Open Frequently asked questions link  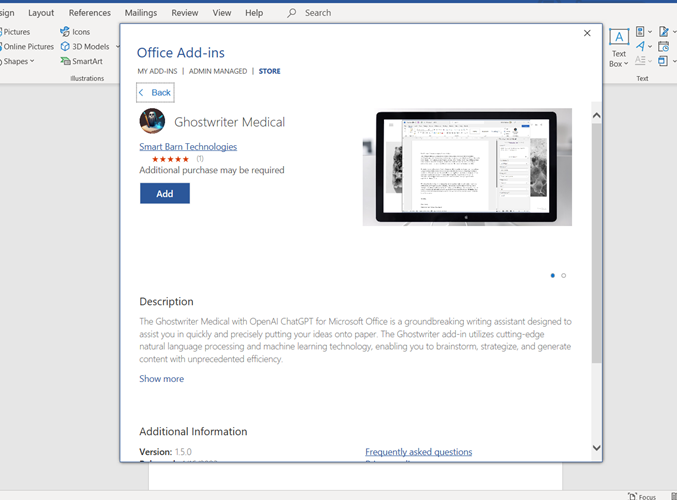(418, 452)
